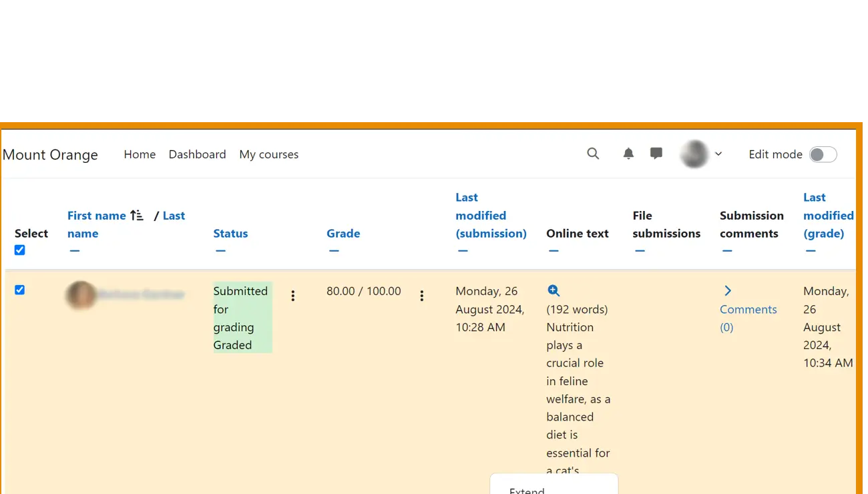The image size is (868, 494).
Task: Expand the user account menu
Action: click(702, 154)
